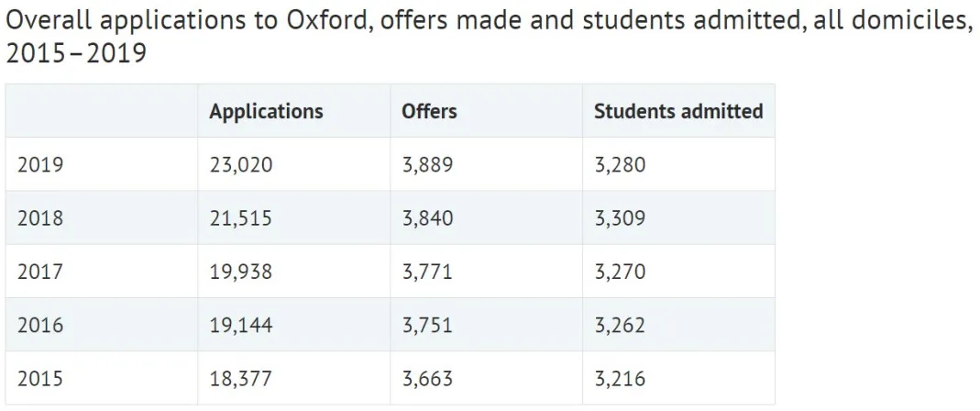Click the 3,889 offers value
980x411 pixels.
pyautogui.click(x=427, y=165)
